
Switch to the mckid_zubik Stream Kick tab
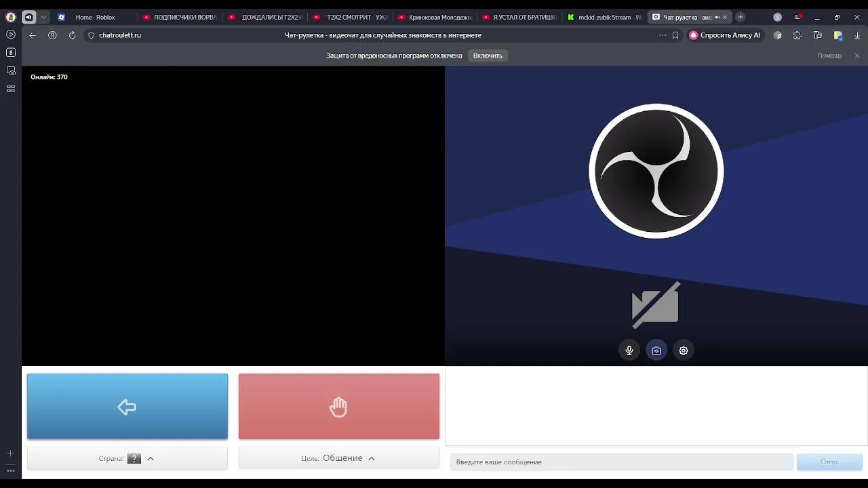[604, 17]
